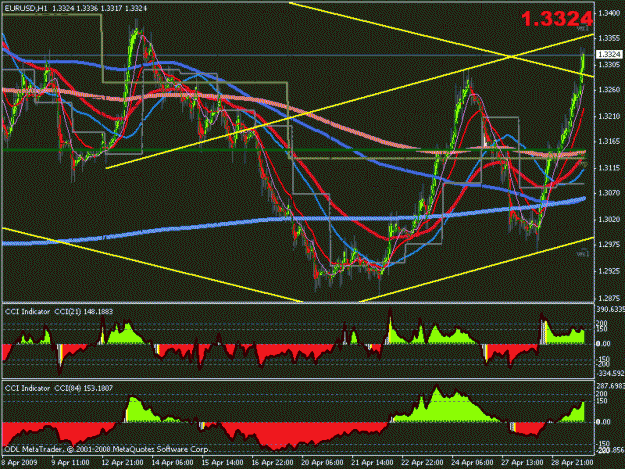Click the 9 Apr 11:00 time axis label
The height and width of the screenshot is (469, 625).
(x=71, y=463)
